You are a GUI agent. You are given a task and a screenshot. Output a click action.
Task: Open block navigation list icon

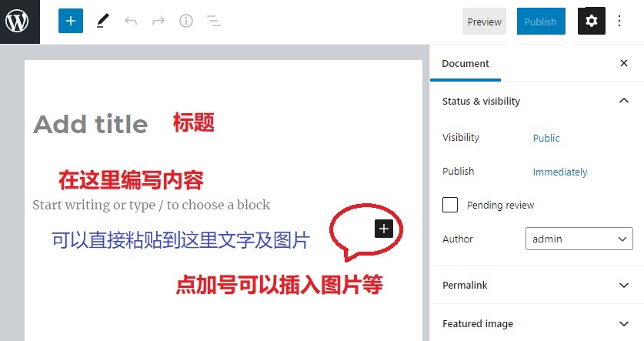[x=214, y=22]
